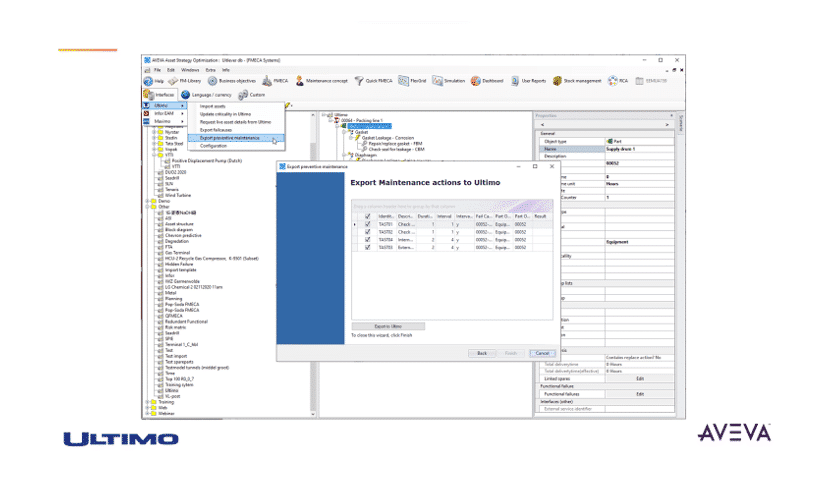Select Wind Turbine in the tree

[178, 196]
